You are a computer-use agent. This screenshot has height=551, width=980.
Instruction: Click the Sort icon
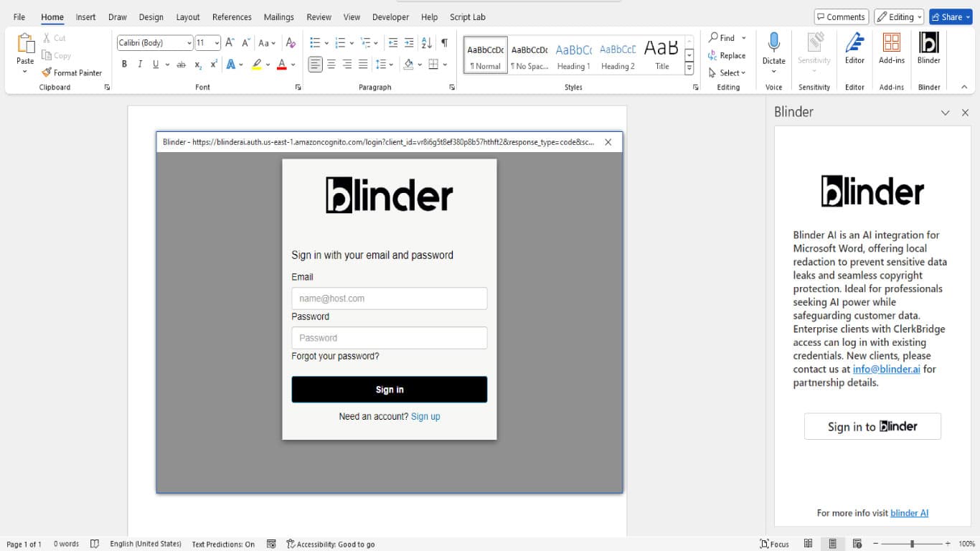pos(427,43)
